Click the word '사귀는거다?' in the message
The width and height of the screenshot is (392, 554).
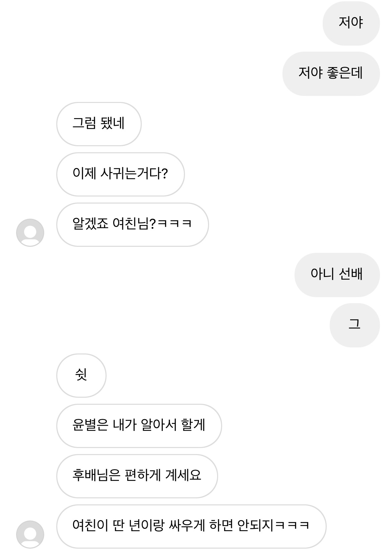pyautogui.click(x=134, y=174)
